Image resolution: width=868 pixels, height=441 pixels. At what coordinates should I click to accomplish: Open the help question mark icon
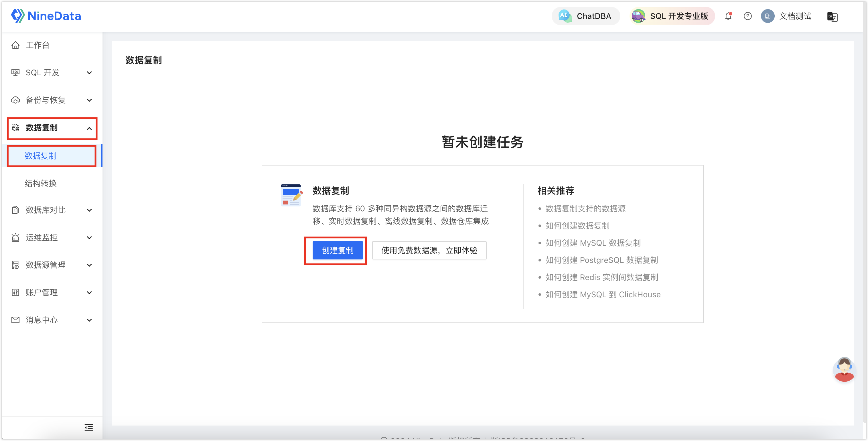(747, 16)
